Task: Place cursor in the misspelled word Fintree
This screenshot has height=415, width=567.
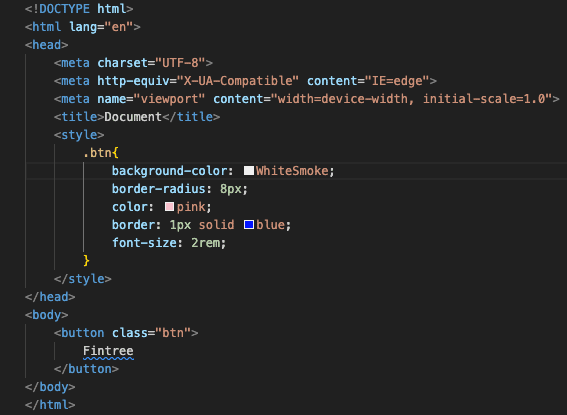Action: point(108,351)
